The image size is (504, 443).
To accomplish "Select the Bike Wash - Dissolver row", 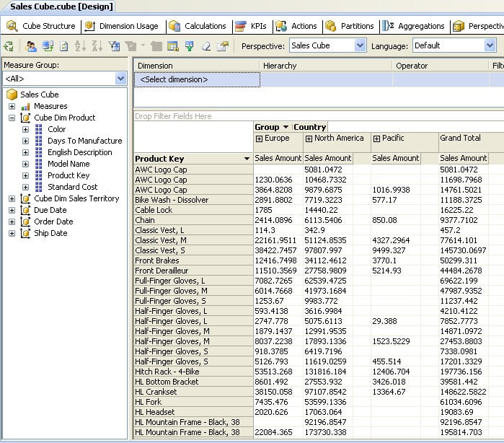I will 193,200.
